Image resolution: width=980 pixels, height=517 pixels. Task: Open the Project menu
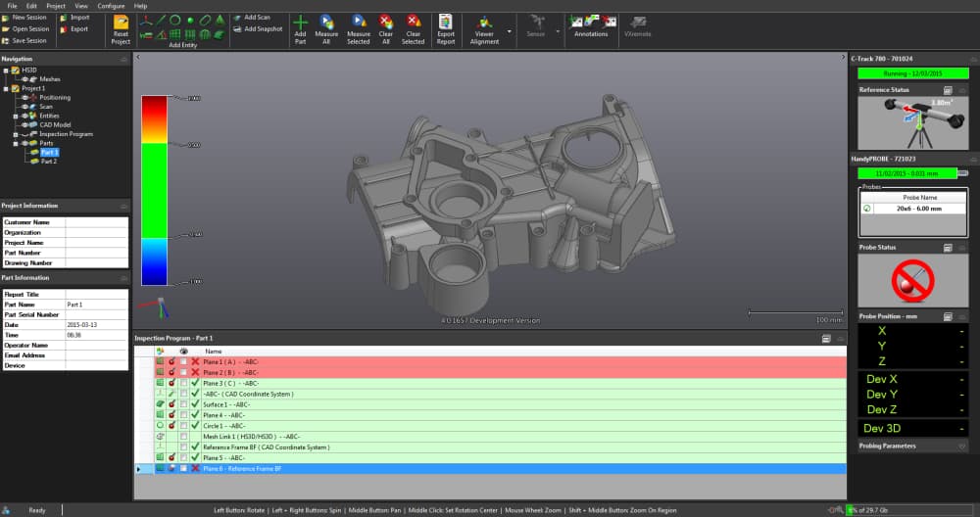(56, 6)
